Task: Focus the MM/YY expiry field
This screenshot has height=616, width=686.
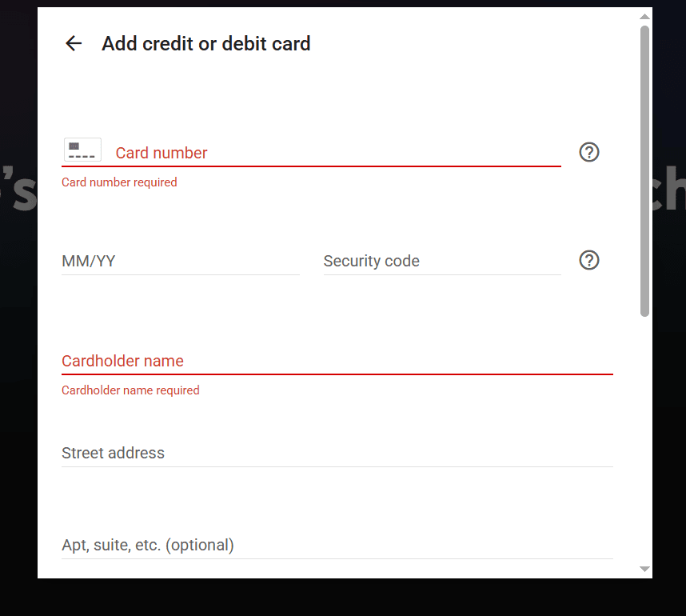Action: coord(180,261)
